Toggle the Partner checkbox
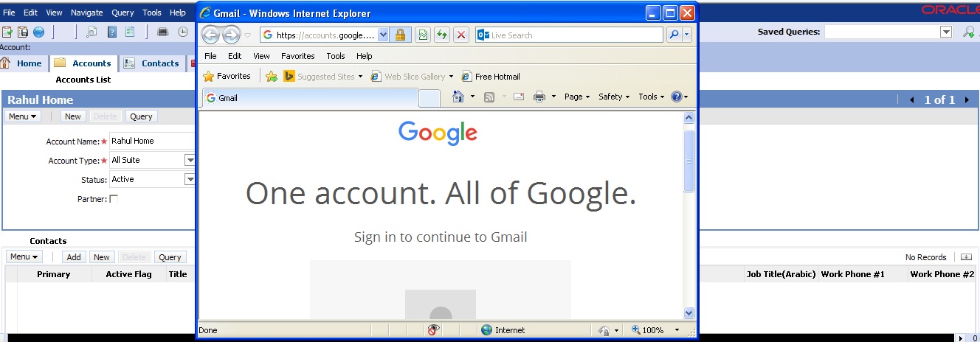This screenshot has width=980, height=342. 114,199
